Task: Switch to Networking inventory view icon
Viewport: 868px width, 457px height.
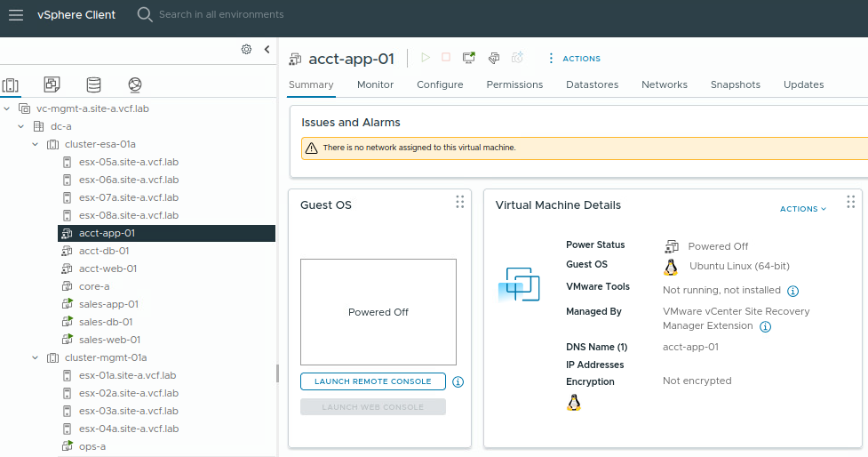Action: click(x=134, y=84)
